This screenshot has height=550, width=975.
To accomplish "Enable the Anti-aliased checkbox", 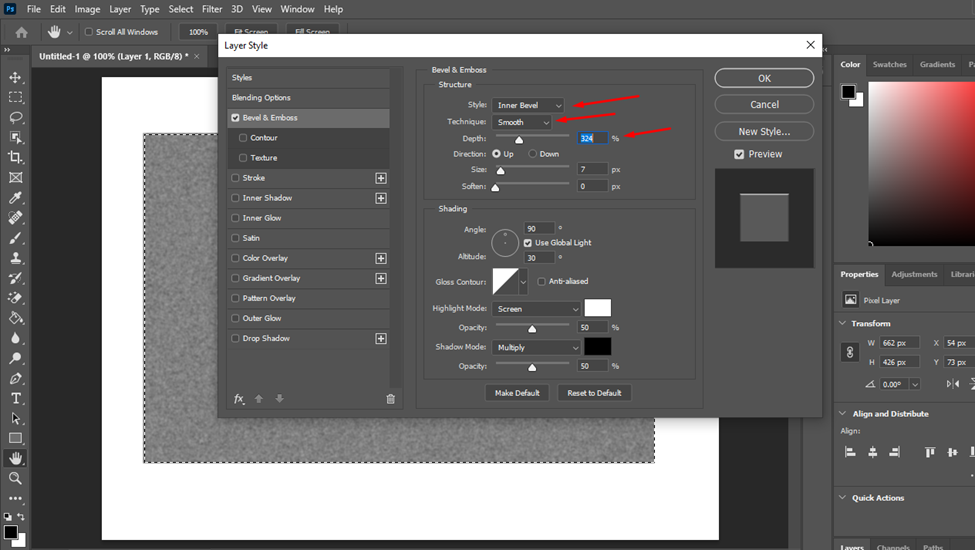I will click(x=542, y=282).
